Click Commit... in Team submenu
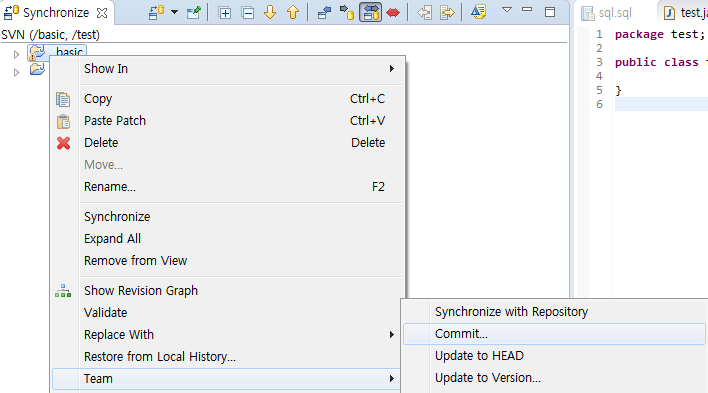The image size is (708, 393). tap(554, 334)
